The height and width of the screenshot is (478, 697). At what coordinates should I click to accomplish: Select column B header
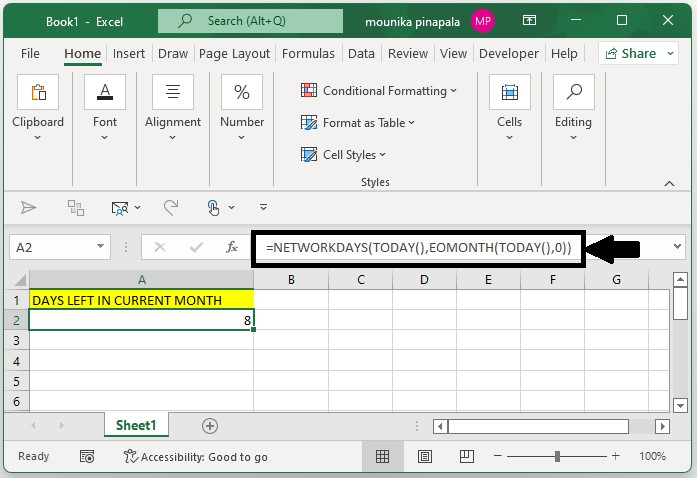[291, 280]
